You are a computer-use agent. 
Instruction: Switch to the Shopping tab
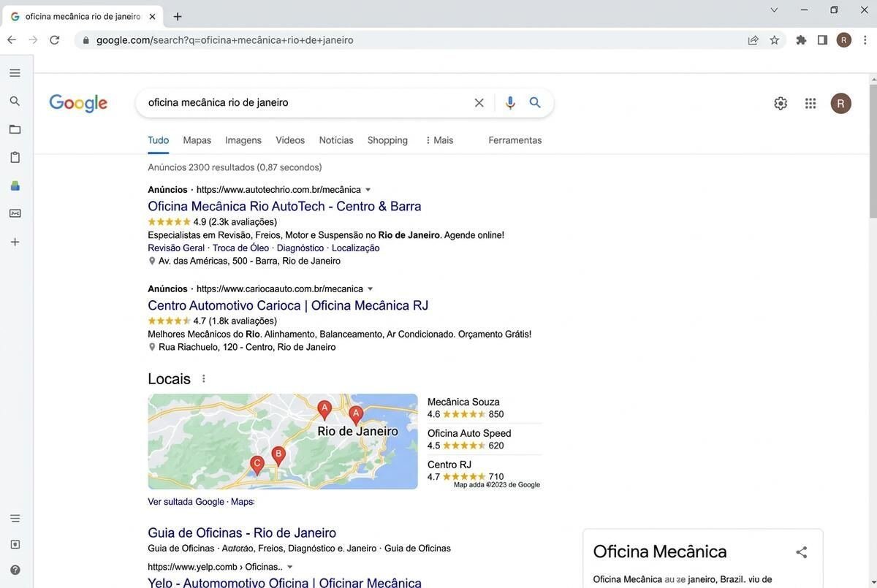pos(387,140)
